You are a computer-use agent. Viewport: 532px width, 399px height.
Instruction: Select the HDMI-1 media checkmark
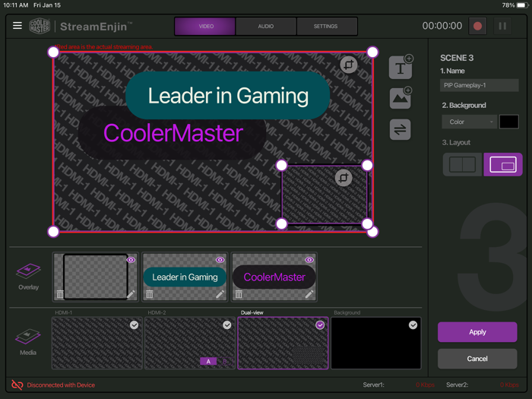point(134,325)
